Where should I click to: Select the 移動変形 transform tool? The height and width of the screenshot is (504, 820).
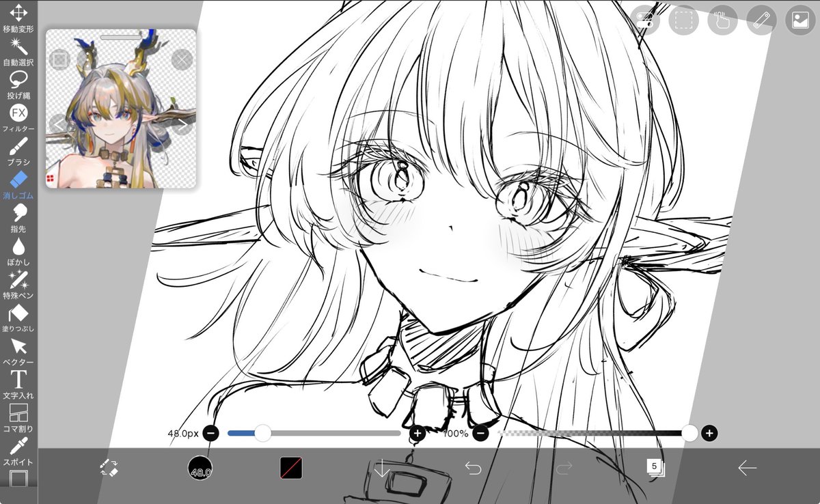click(18, 18)
